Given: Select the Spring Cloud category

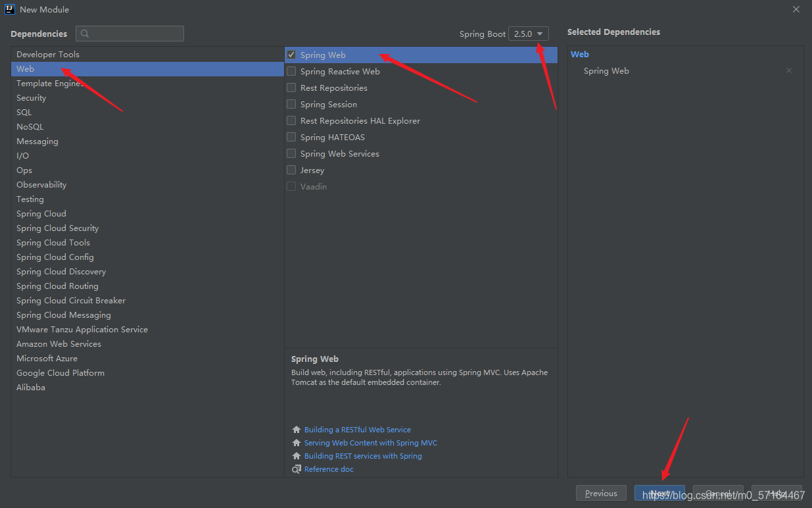Looking at the screenshot, I should [x=147, y=213].
